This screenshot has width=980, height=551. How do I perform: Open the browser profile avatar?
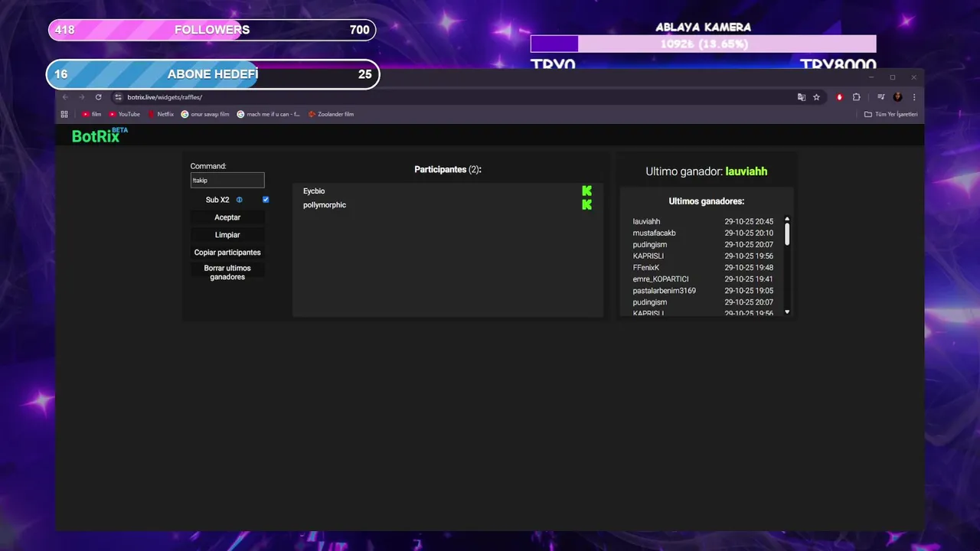click(x=897, y=97)
